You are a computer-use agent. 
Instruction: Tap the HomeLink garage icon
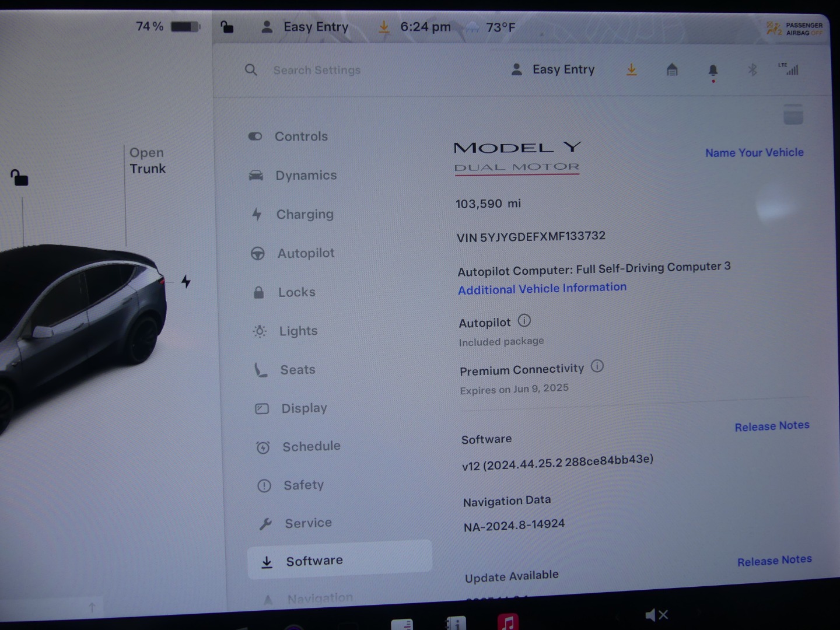click(x=672, y=70)
